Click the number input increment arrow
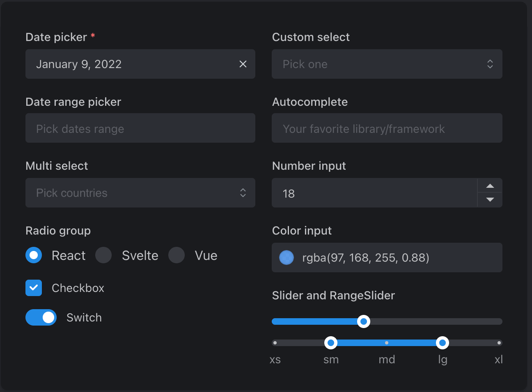Image resolution: width=532 pixels, height=392 pixels. 490,186
